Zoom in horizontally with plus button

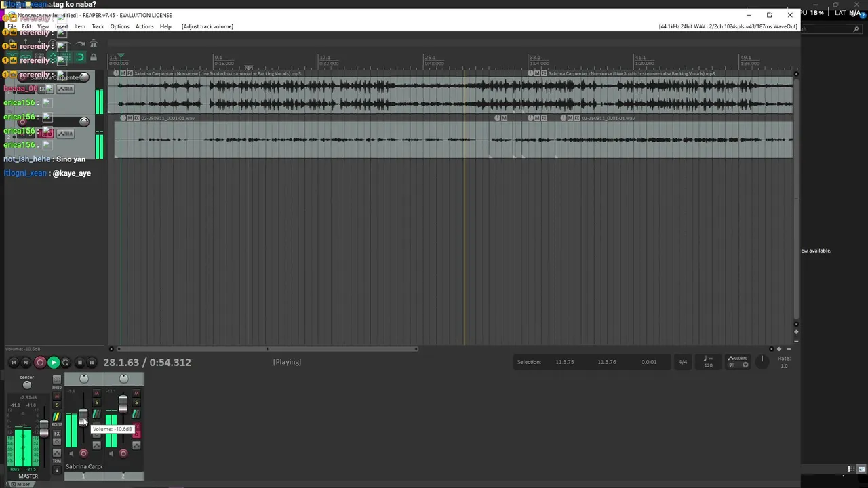tap(779, 349)
